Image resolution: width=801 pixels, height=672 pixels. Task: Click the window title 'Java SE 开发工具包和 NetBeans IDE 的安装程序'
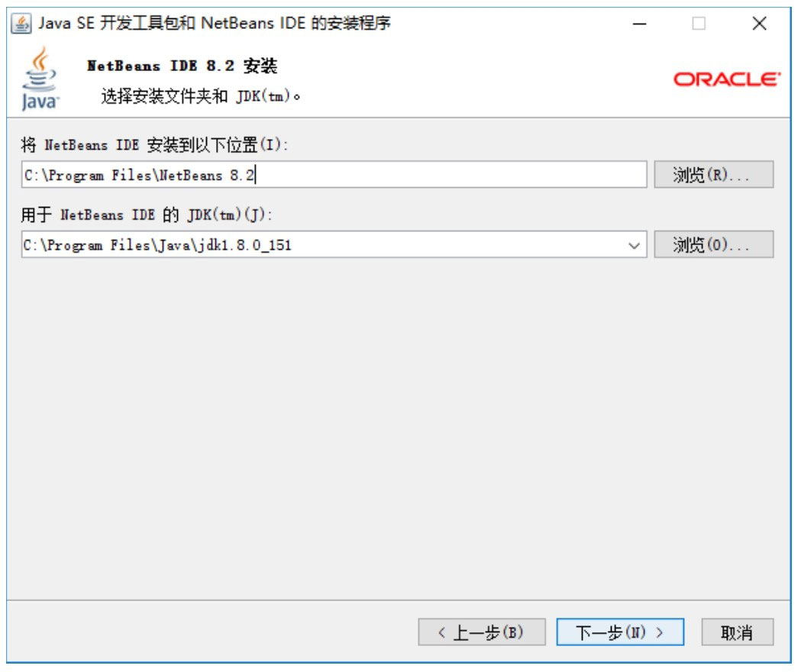(215, 24)
